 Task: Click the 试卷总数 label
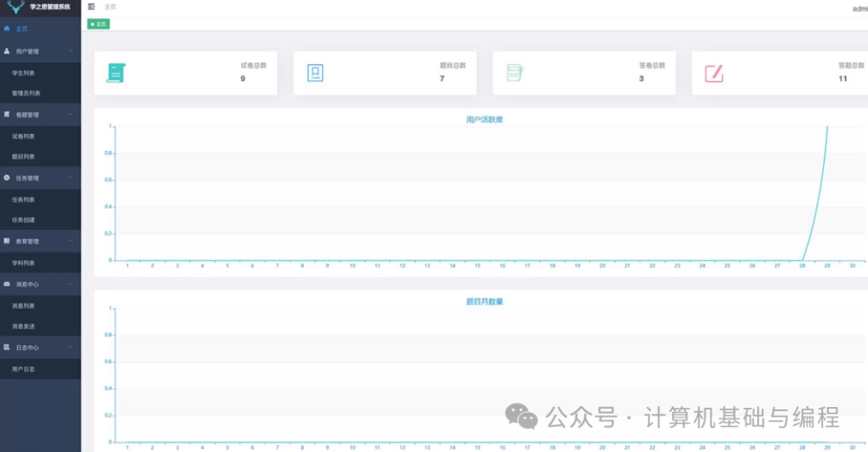click(x=253, y=65)
